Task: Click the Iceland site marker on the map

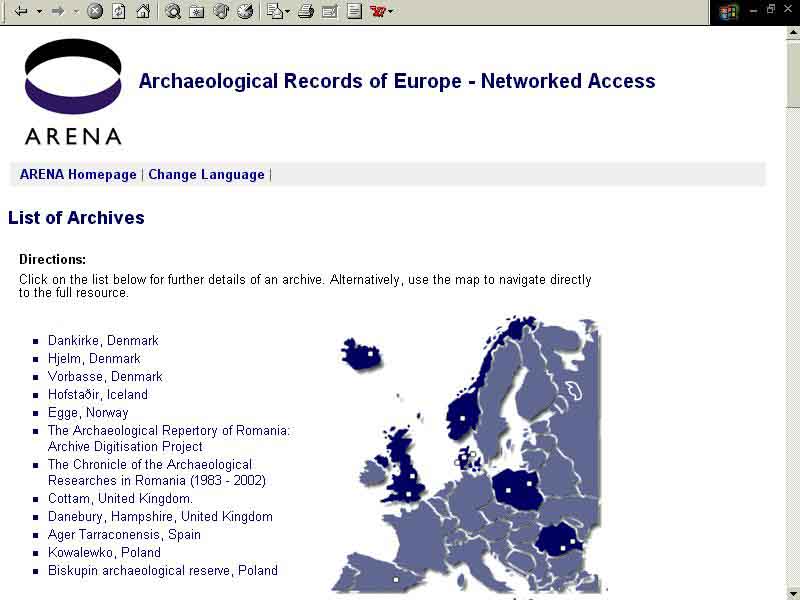Action: (370, 354)
